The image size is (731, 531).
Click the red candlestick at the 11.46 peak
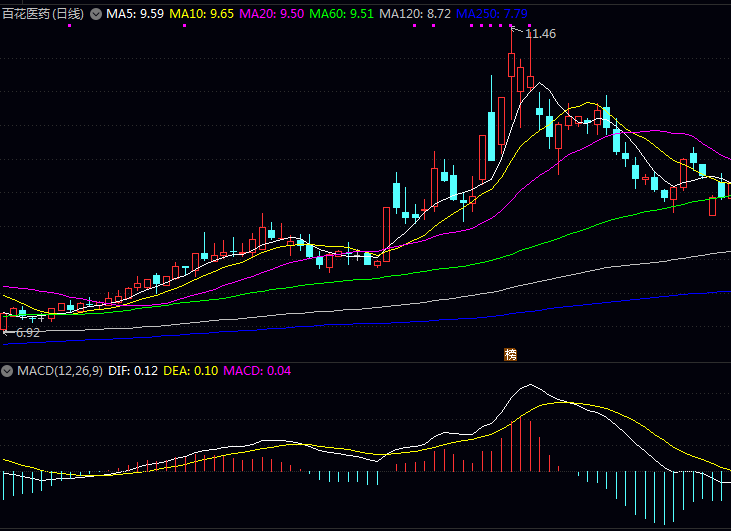click(512, 65)
